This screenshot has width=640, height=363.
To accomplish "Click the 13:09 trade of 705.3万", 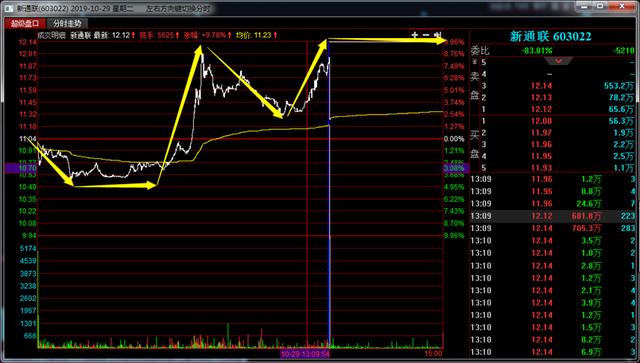I will tap(553, 228).
